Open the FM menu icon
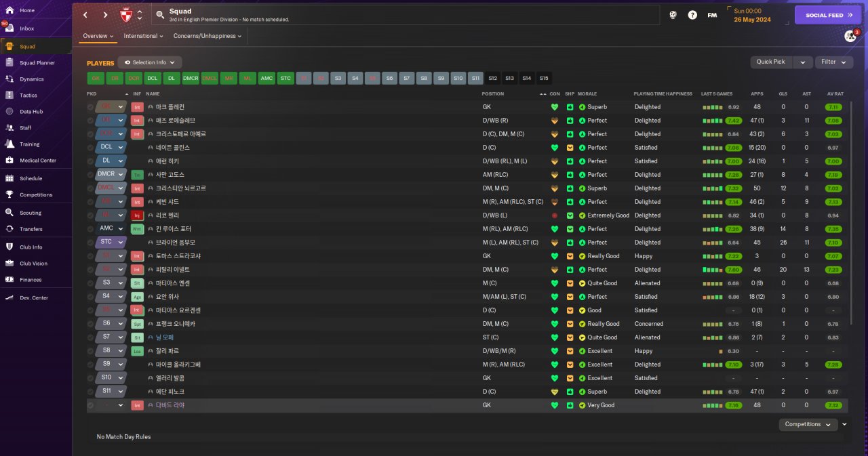The image size is (868, 456). tap(712, 15)
